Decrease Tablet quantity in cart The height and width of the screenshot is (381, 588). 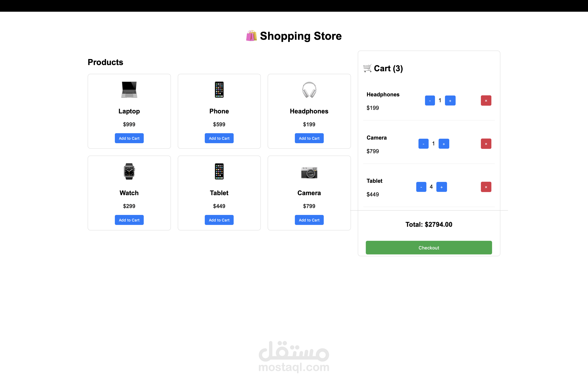421,187
